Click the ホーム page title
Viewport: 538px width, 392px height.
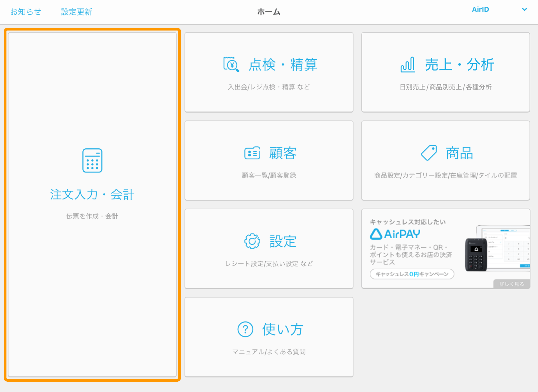point(269,12)
